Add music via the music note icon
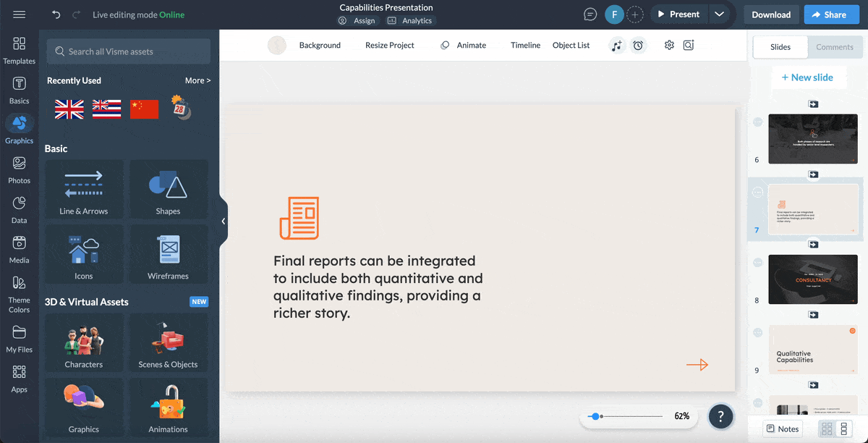Image resolution: width=868 pixels, height=443 pixels. [616, 45]
